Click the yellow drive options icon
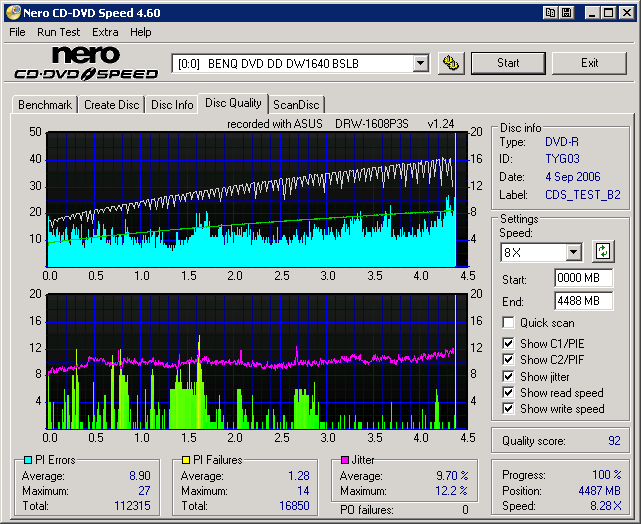The width and height of the screenshot is (641, 524). pos(451,63)
